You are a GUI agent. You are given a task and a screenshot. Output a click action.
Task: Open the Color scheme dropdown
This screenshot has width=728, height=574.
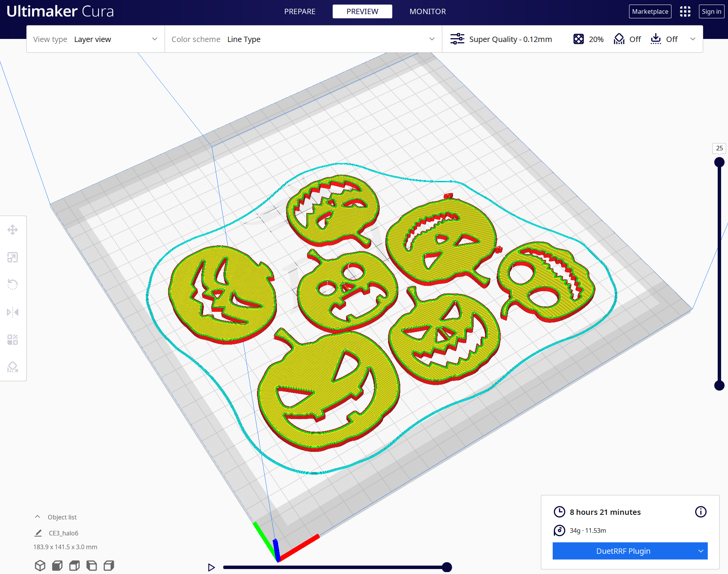click(x=303, y=39)
